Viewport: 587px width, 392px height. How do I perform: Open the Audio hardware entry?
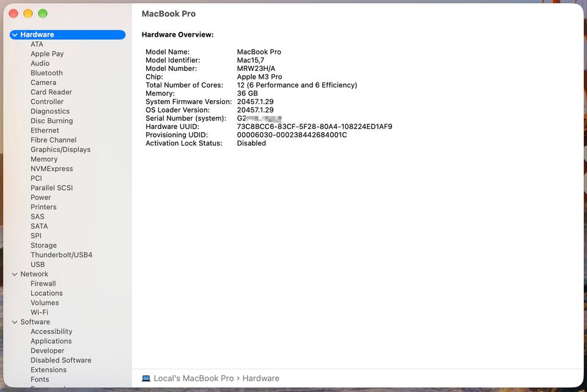[40, 63]
